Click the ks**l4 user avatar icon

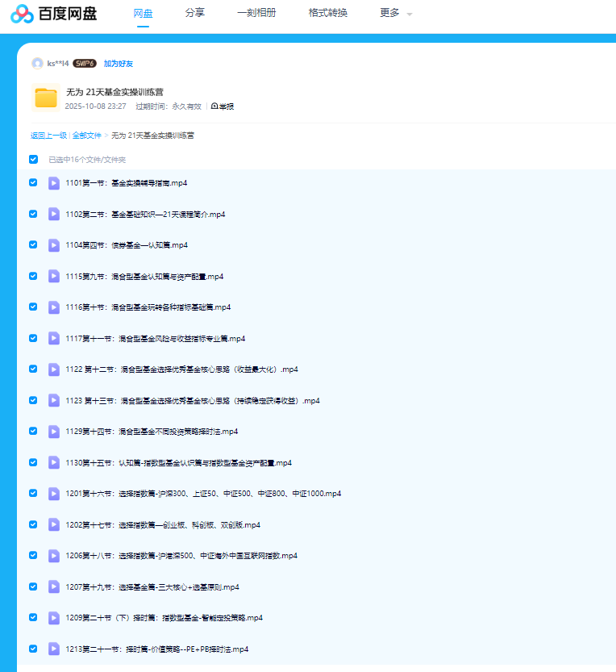pos(37,63)
